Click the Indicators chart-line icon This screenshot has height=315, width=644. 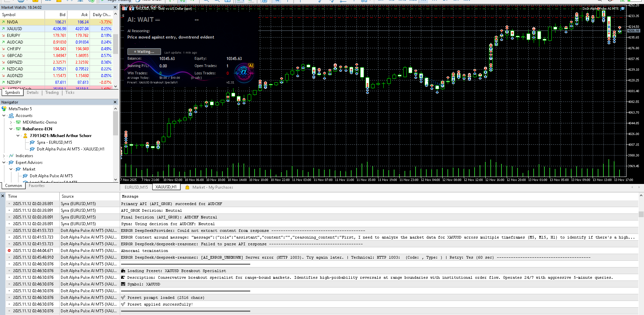click(x=11, y=156)
